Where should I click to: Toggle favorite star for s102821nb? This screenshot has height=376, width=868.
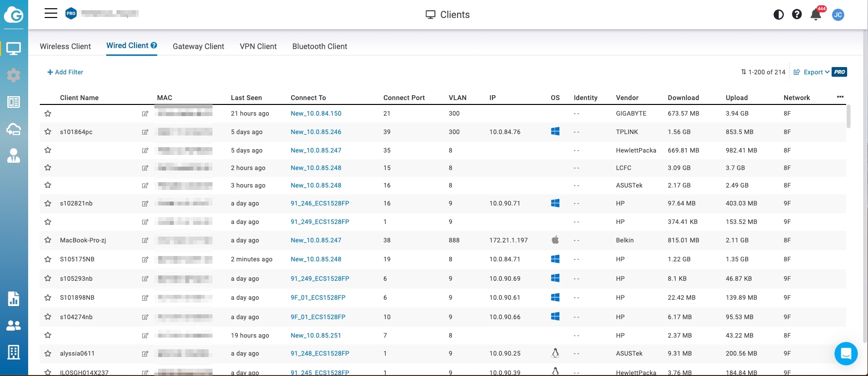(x=48, y=204)
